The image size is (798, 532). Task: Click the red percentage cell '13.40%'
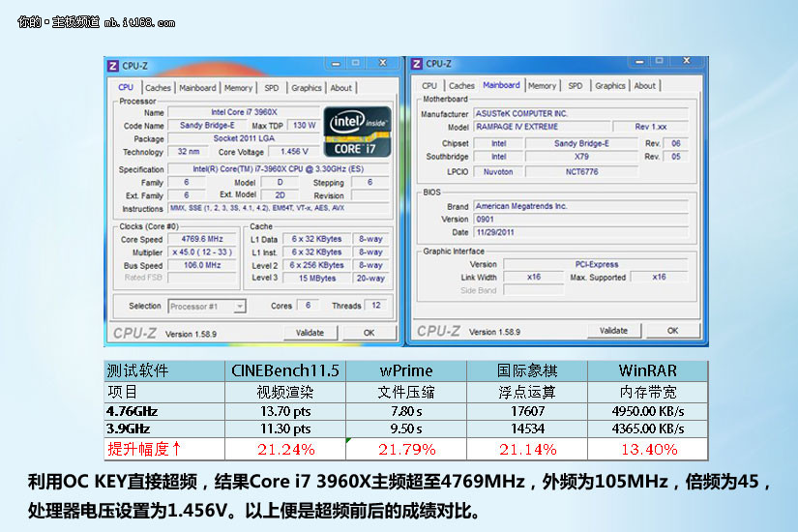(648, 450)
